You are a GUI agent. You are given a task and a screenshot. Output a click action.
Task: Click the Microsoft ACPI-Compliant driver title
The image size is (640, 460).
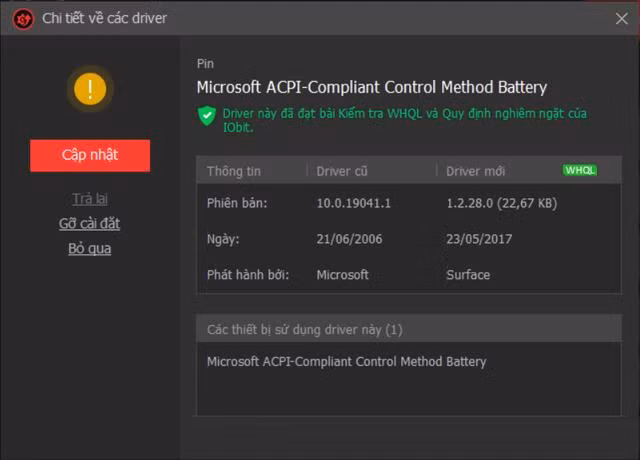point(372,87)
